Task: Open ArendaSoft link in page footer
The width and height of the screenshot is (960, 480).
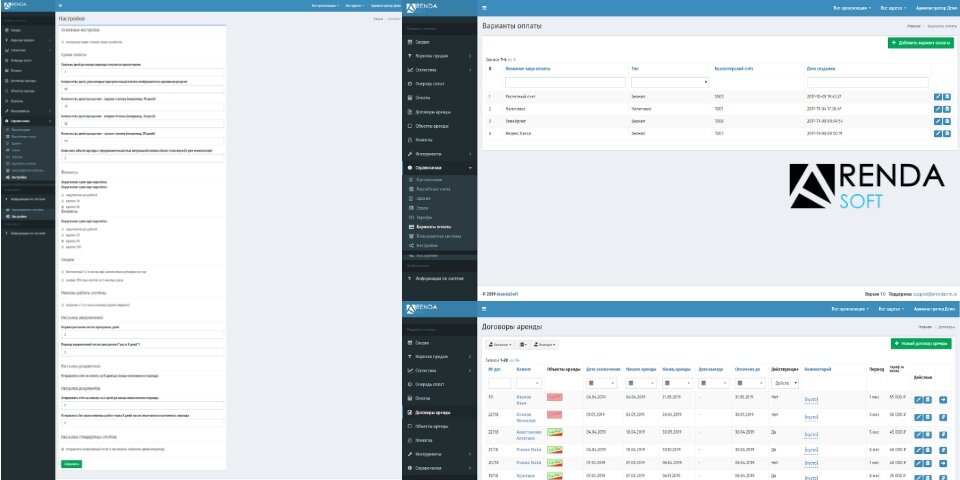Action: click(507, 294)
